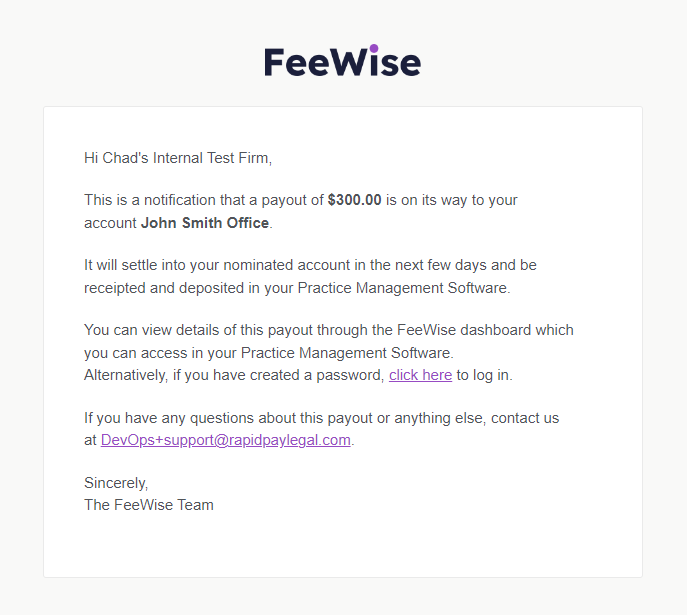Click the words "to log in" after the link
This screenshot has width=687, height=615.
point(484,375)
